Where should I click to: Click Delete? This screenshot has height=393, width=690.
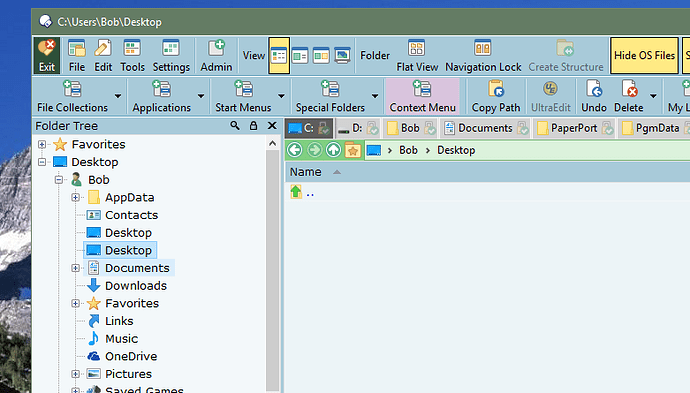coord(628,96)
